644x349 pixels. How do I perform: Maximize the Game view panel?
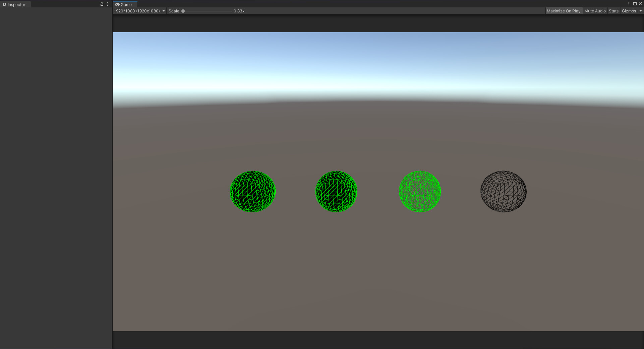click(x=635, y=4)
